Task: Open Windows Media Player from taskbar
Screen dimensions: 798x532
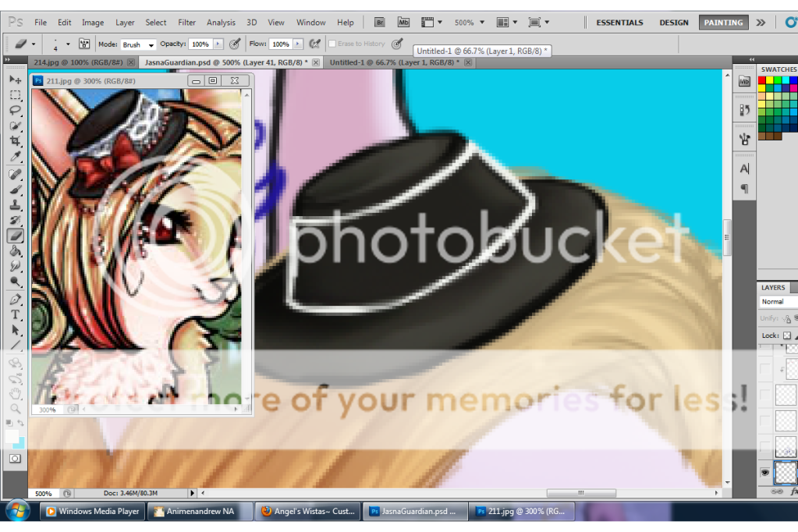Action: click(92, 512)
